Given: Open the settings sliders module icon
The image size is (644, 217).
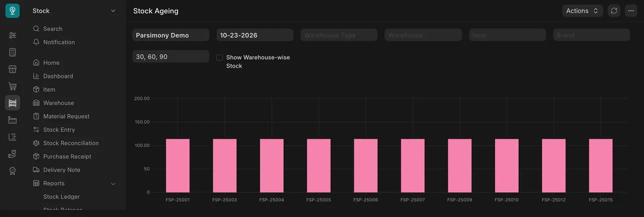Looking at the screenshot, I should [x=13, y=35].
